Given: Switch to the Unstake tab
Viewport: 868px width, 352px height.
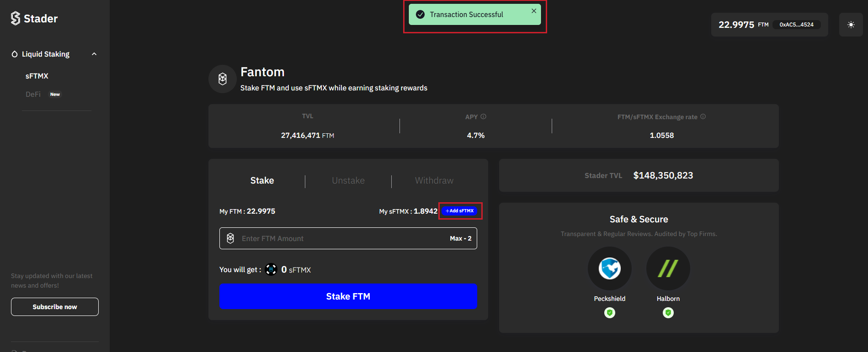Looking at the screenshot, I should coord(348,180).
